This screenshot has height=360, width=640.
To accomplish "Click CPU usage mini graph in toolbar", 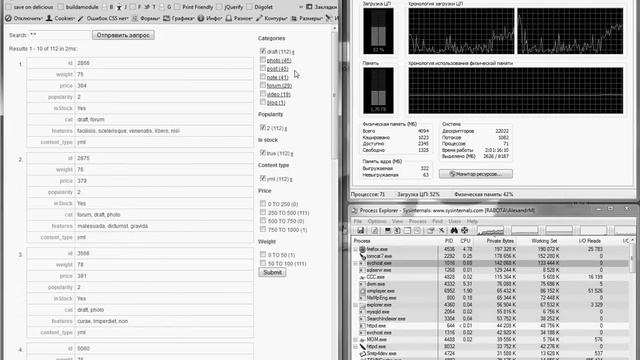I will [x=491, y=231].
